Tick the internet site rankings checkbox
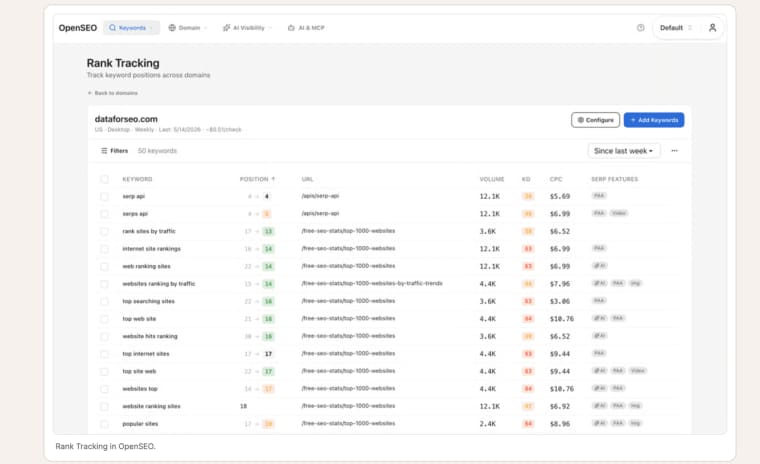Screen dimensions: 760x464 coord(104,249)
